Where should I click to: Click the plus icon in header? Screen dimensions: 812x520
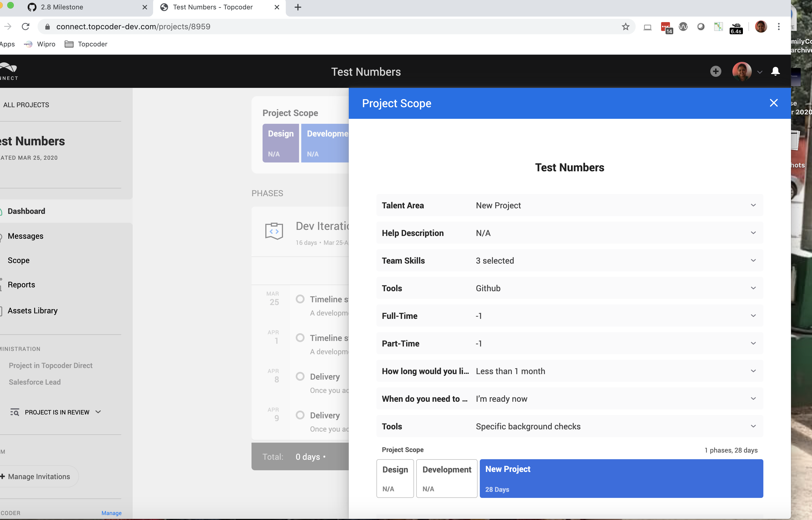click(715, 71)
